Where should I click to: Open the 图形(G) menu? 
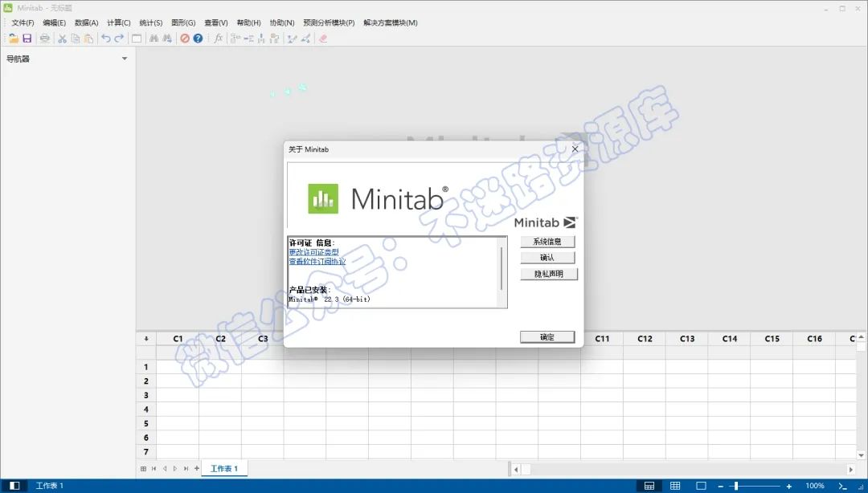pyautogui.click(x=183, y=22)
